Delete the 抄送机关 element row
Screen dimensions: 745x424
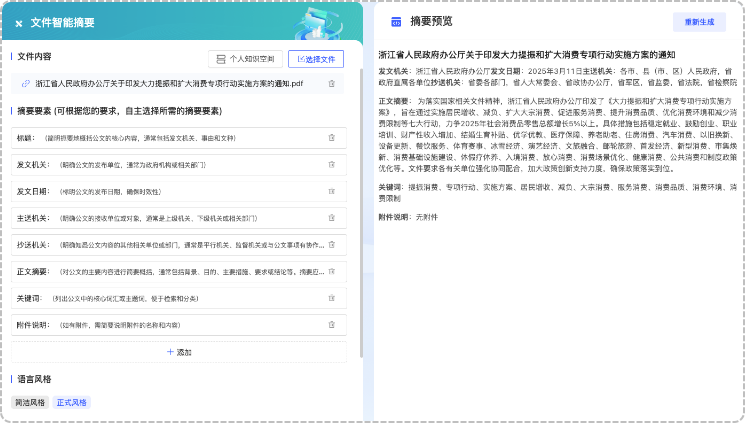click(x=332, y=244)
